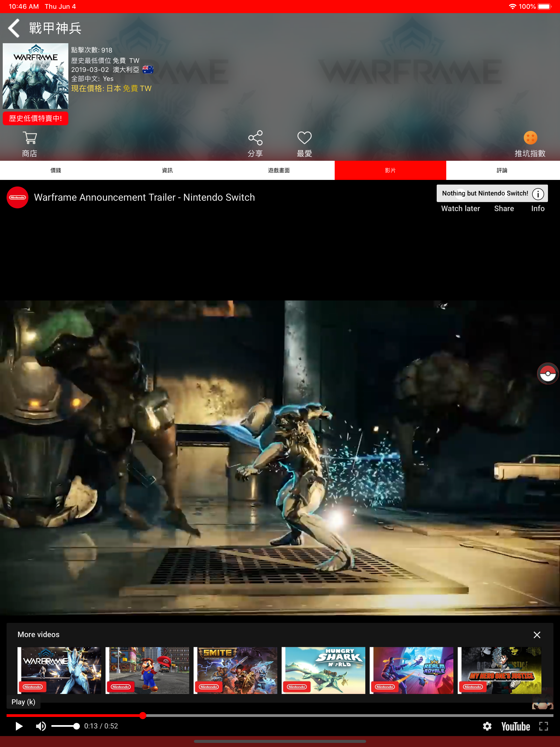Mute the video using the speaker icon

tap(41, 726)
